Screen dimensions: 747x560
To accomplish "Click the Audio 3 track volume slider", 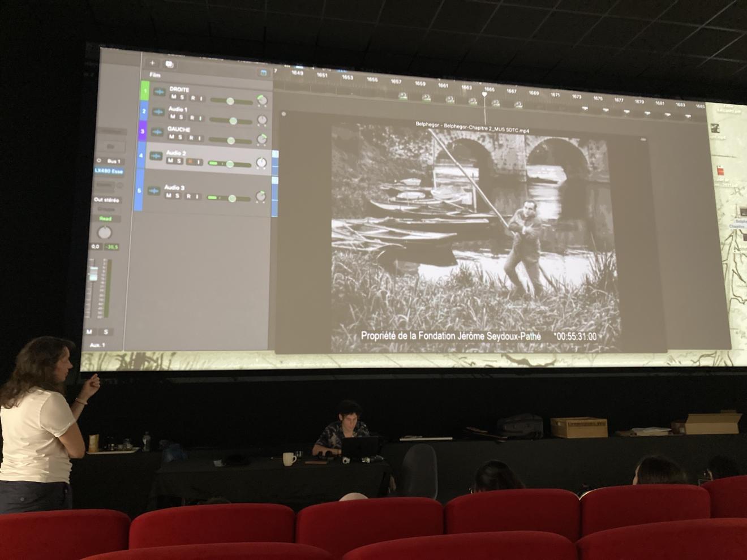I will coord(229,199).
